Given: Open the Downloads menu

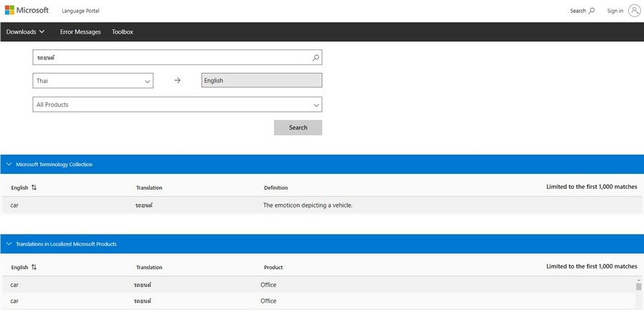Looking at the screenshot, I should pyautogui.click(x=26, y=32).
